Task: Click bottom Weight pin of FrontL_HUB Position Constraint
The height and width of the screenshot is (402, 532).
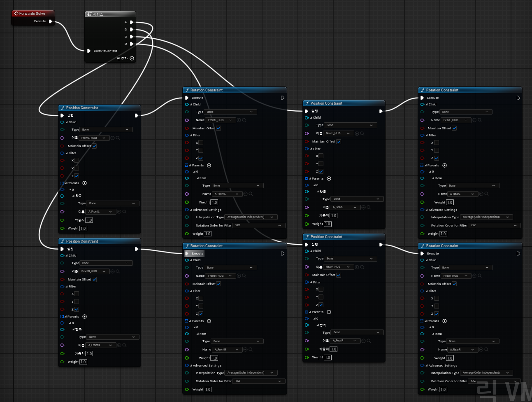Action: pyautogui.click(x=63, y=229)
